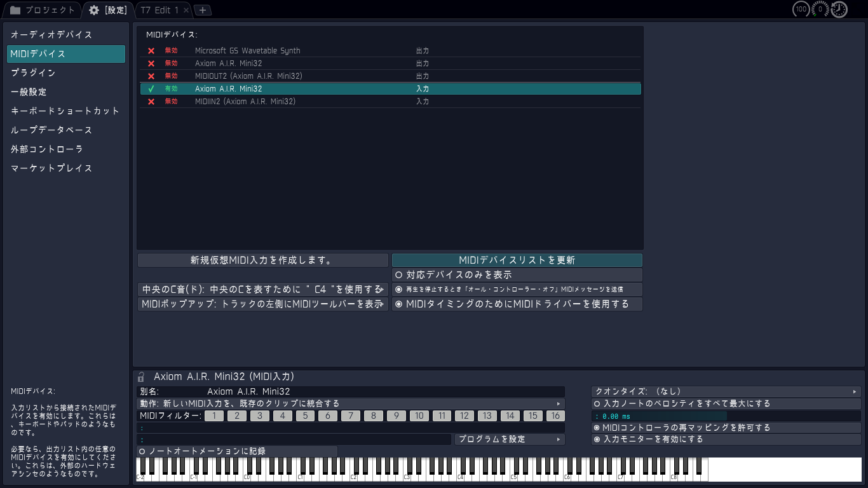The height and width of the screenshot is (488, 868).
Task: Toggle MIDIコントローラの再マッピングを許可する
Action: click(726, 428)
